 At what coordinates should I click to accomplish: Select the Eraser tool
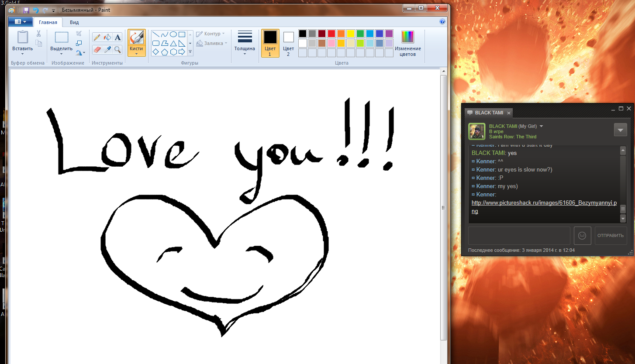97,50
